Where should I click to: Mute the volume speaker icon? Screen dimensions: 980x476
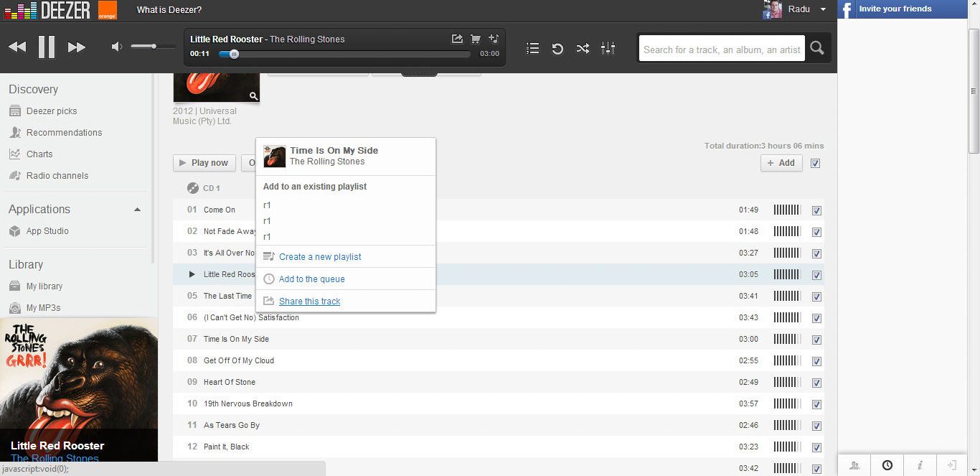click(x=116, y=47)
